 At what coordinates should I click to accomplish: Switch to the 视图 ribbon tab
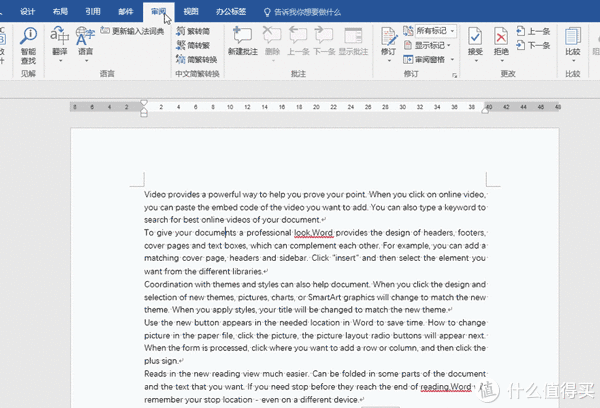191,11
